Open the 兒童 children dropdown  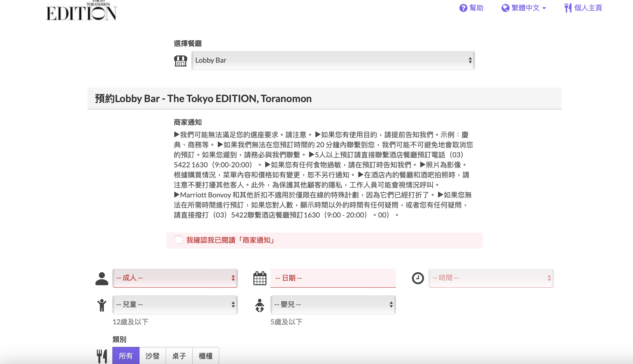175,305
